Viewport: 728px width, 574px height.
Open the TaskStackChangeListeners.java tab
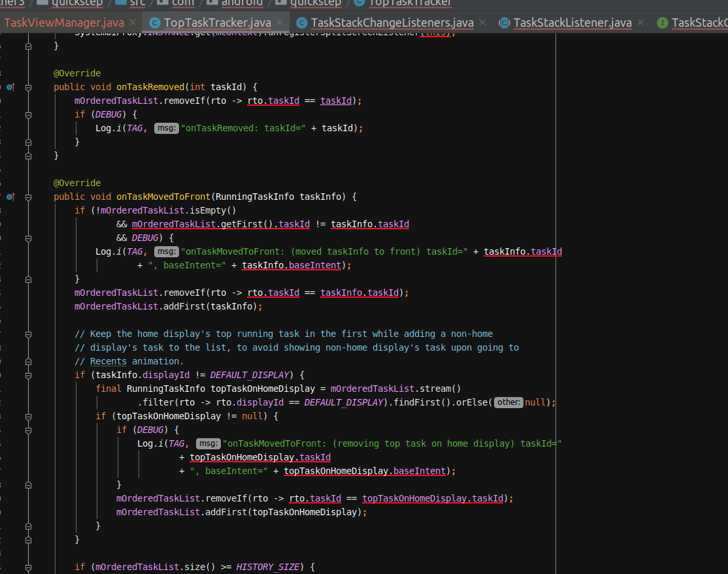(392, 23)
